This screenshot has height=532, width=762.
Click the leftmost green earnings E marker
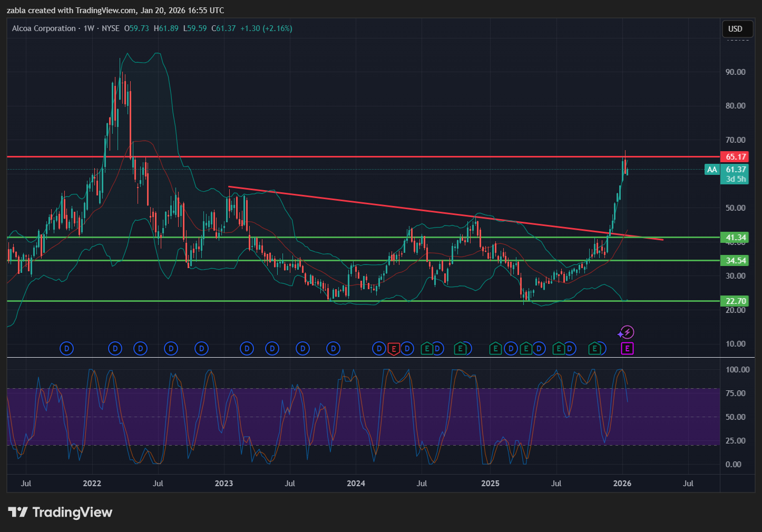427,348
